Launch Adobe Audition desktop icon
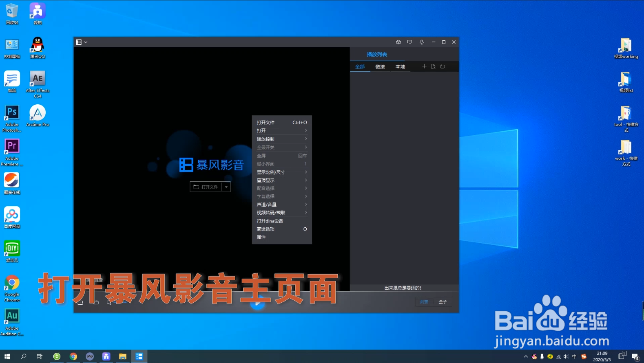This screenshot has width=644, height=363. coord(12,322)
